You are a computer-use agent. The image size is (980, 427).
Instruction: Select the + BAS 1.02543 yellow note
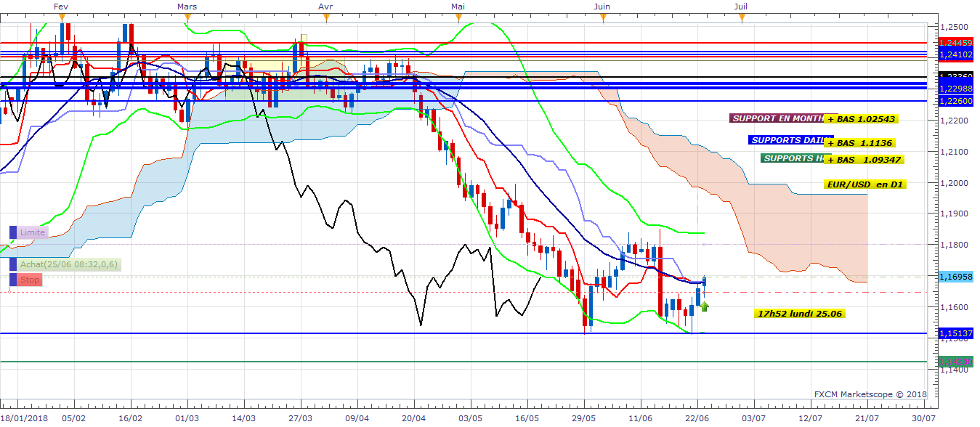point(861,119)
